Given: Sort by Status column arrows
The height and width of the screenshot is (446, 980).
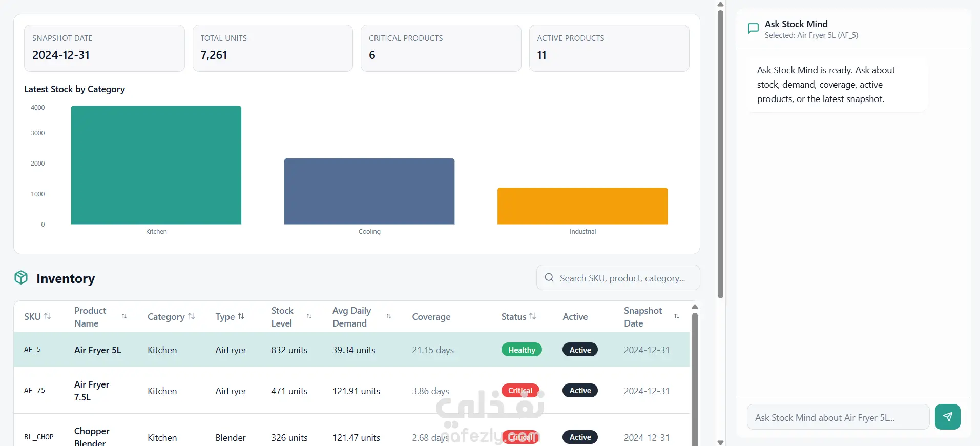Looking at the screenshot, I should [x=533, y=316].
